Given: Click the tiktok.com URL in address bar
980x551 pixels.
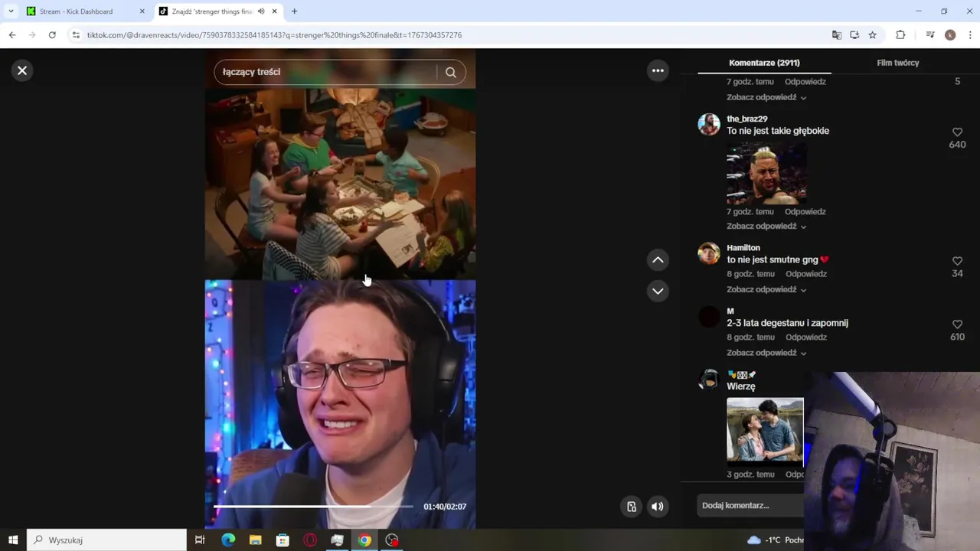Looking at the screenshot, I should coord(274,35).
